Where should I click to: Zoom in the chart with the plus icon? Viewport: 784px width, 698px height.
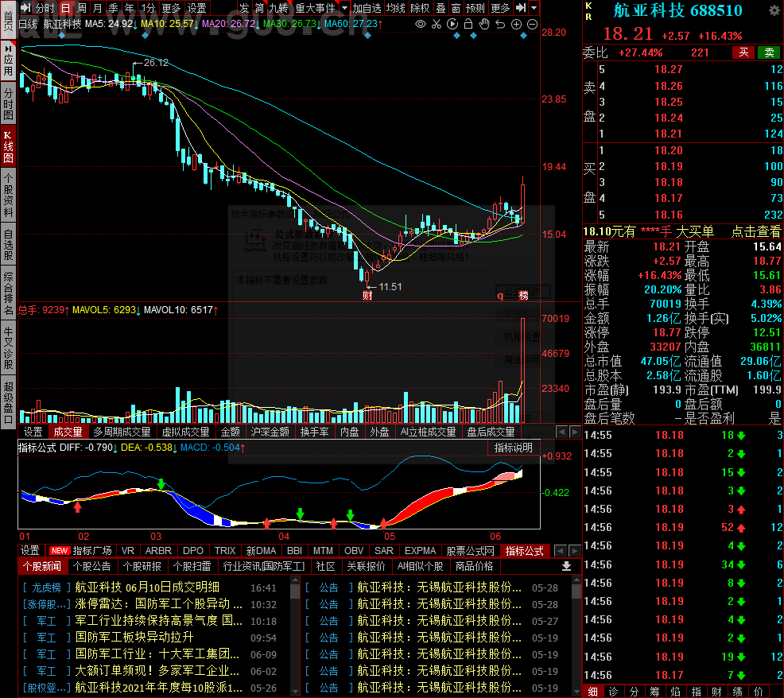517,24
